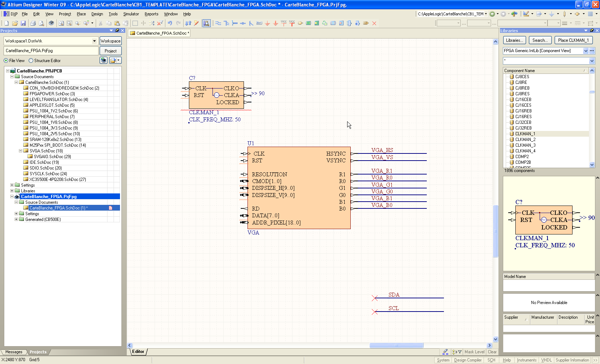The width and height of the screenshot is (600, 364).
Task: Switch to the Messages panel tab
Action: pyautogui.click(x=14, y=352)
